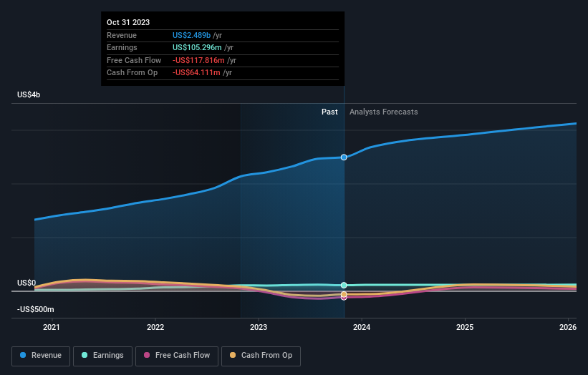588x375 pixels.
Task: Click the 2024 x-axis label
Action: [x=362, y=327]
